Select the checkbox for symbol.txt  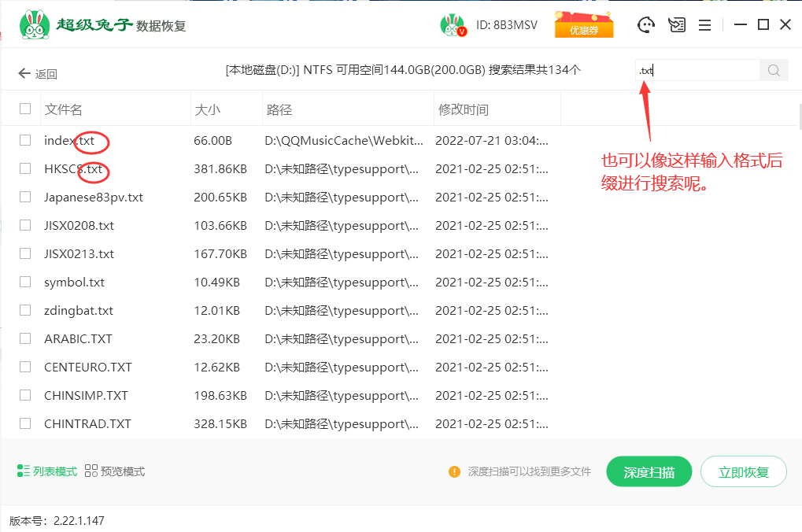(x=25, y=282)
